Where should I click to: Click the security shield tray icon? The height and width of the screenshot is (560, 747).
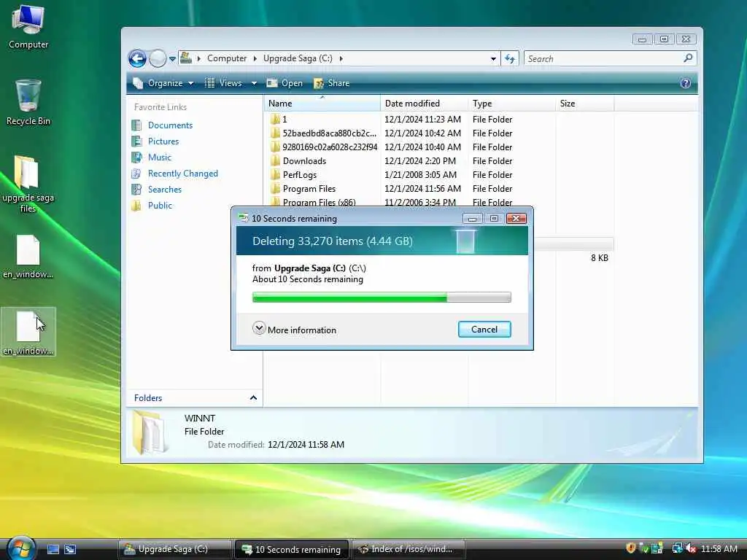(x=631, y=548)
